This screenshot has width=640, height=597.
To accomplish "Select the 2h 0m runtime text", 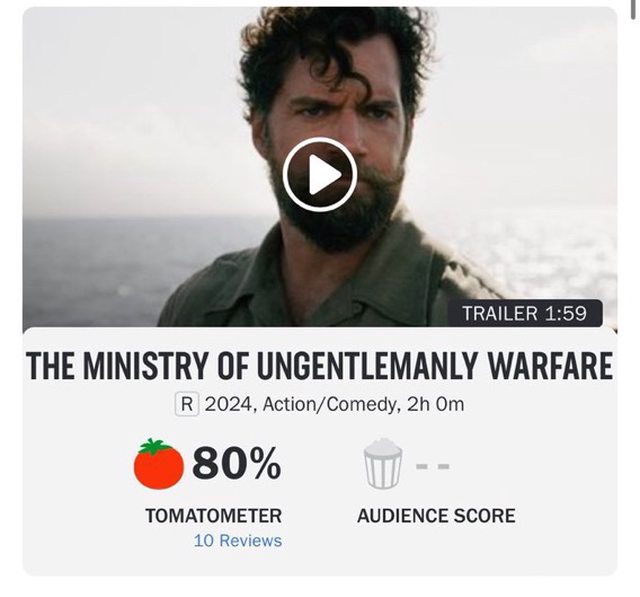I will pos(436,404).
